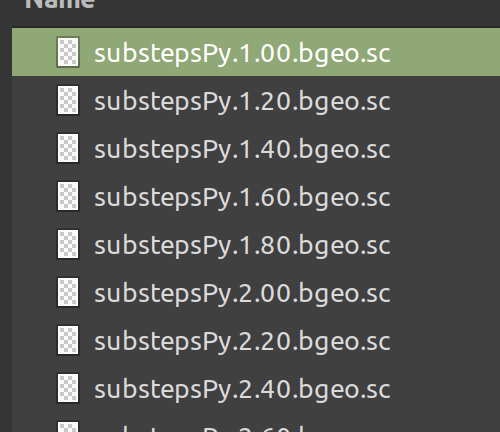Choose the substepsPy.2.00.bgeo.sc file name
Screen dimensions: 500x432
(242, 294)
